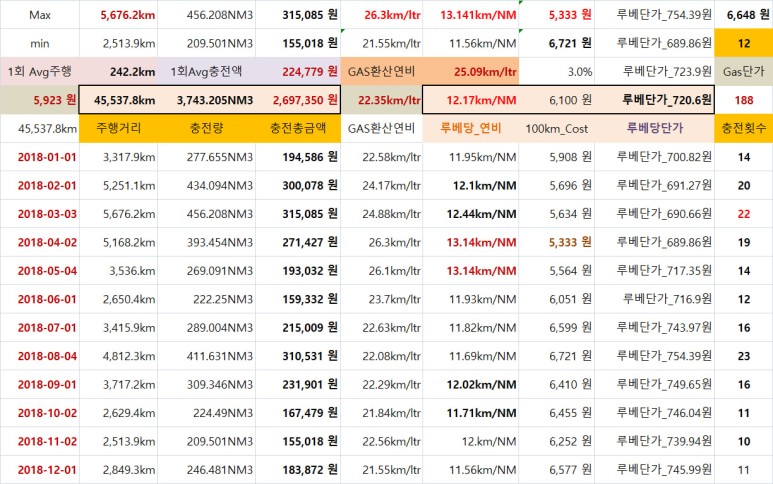Screen dimensions: 773x484
Task: Click the 충전총금액 header cell
Action: 298,129
